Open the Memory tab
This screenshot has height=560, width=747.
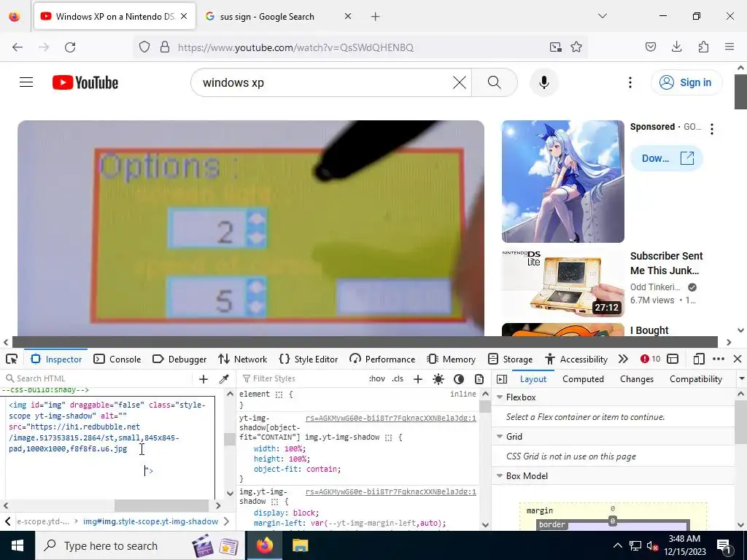coord(451,359)
